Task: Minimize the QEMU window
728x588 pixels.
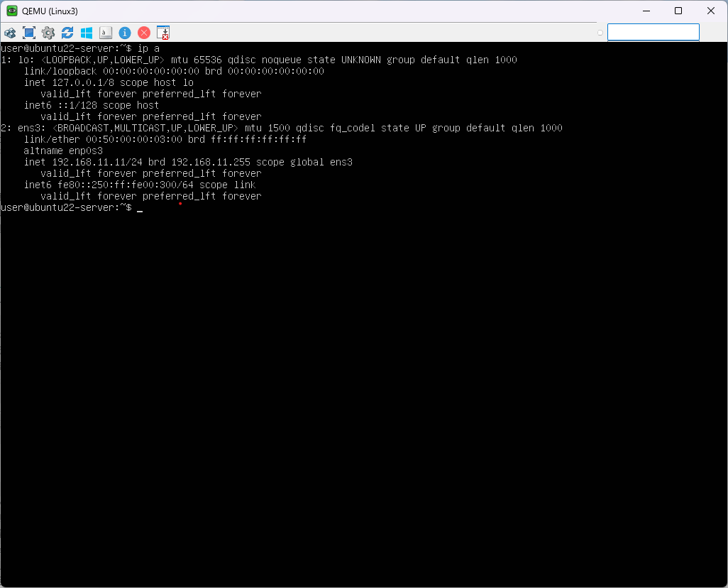Action: click(646, 11)
